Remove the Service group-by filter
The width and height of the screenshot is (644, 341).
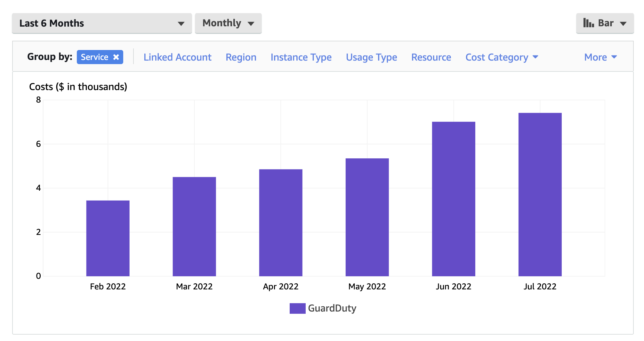coord(116,57)
